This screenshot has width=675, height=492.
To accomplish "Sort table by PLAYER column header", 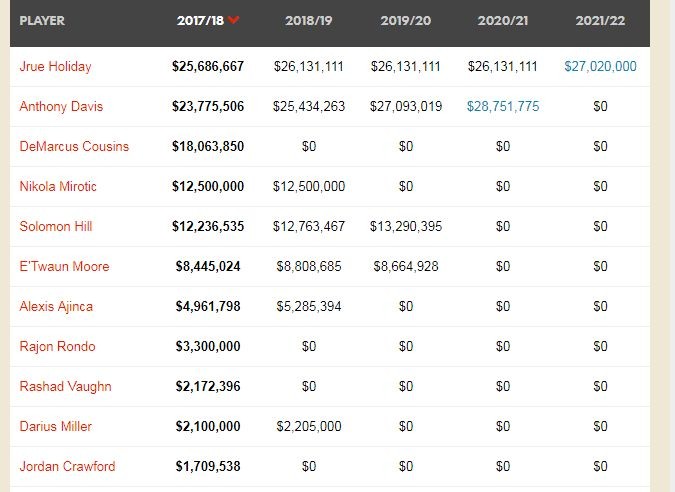I will point(43,20).
